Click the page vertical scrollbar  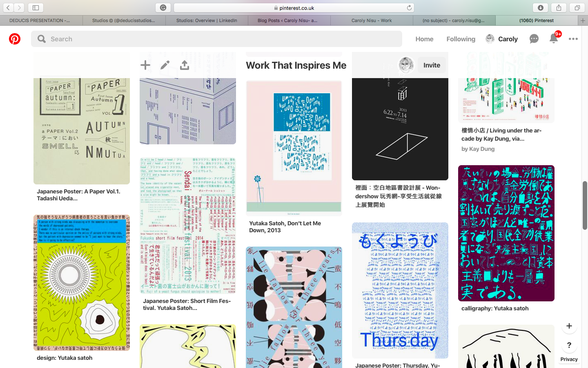(585, 205)
